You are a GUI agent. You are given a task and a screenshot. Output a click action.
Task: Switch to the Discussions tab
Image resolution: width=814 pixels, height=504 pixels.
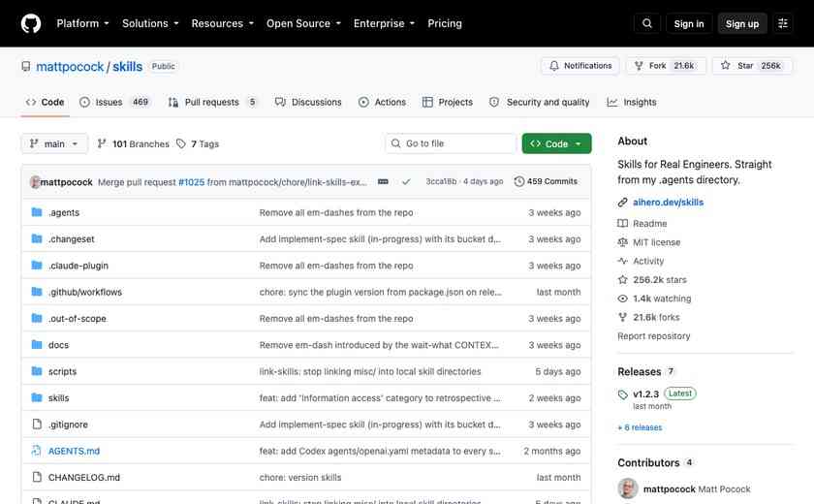point(308,102)
